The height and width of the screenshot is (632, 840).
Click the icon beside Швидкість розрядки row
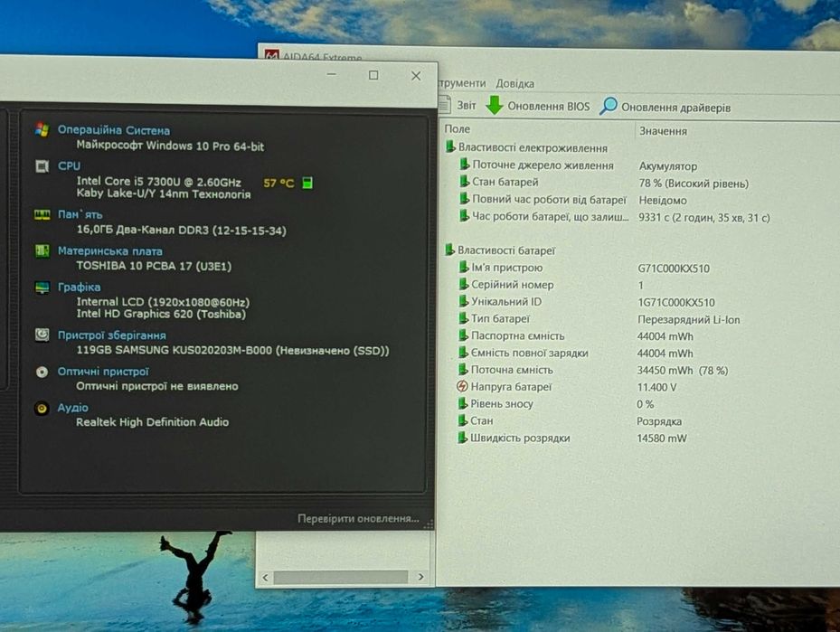(x=462, y=438)
